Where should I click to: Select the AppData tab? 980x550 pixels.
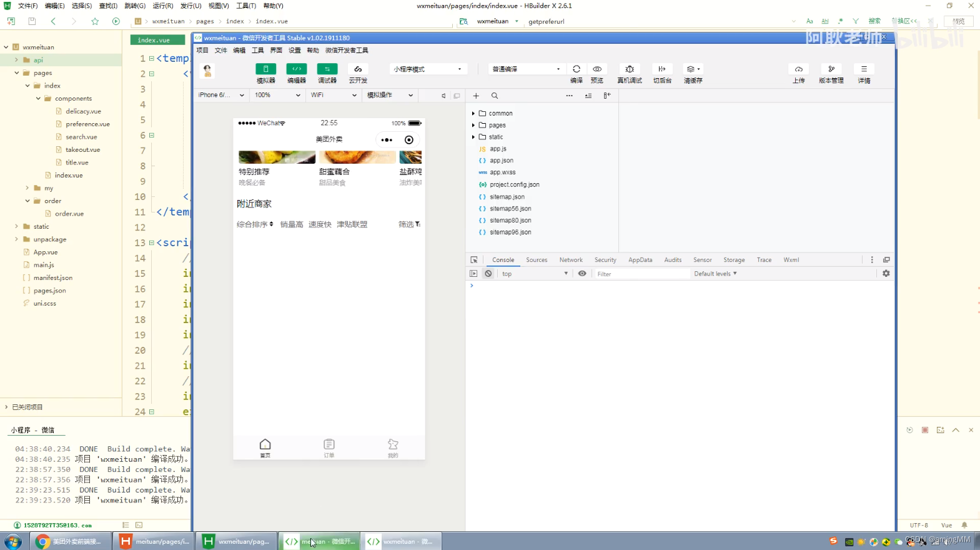[x=640, y=260]
